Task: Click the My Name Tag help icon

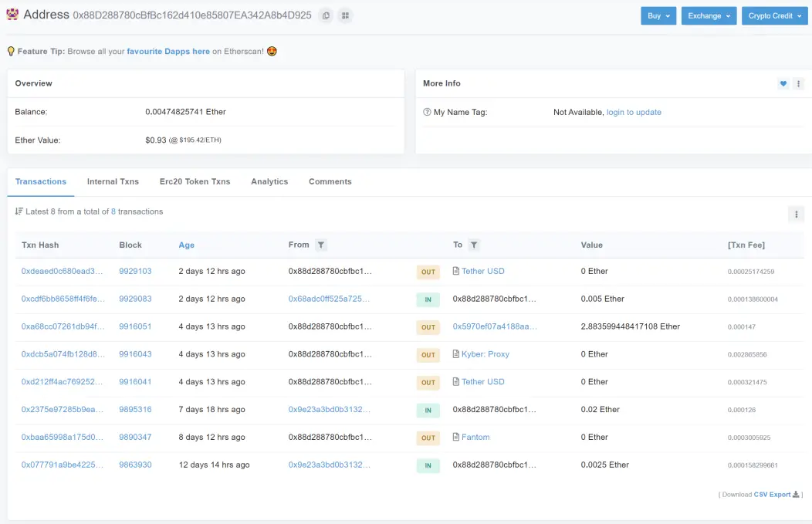Action: (x=428, y=112)
